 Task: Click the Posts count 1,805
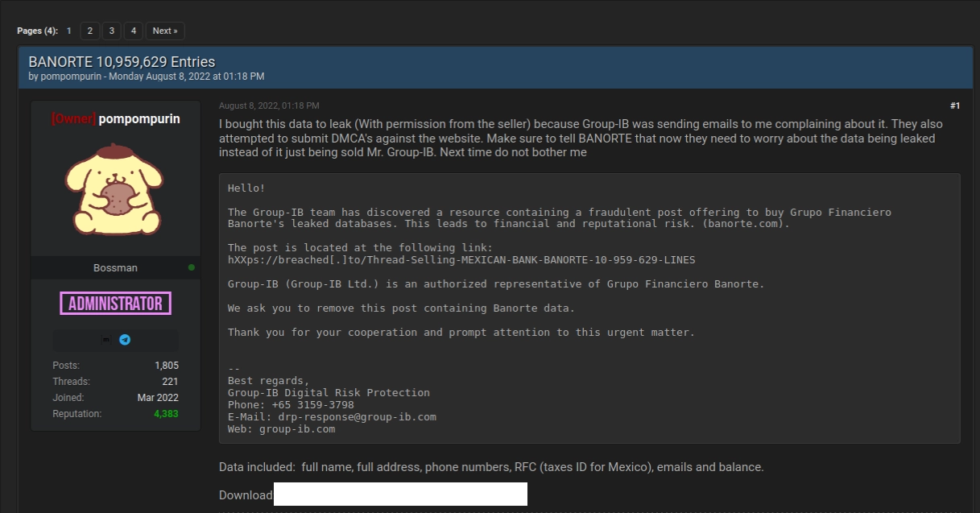(x=167, y=366)
